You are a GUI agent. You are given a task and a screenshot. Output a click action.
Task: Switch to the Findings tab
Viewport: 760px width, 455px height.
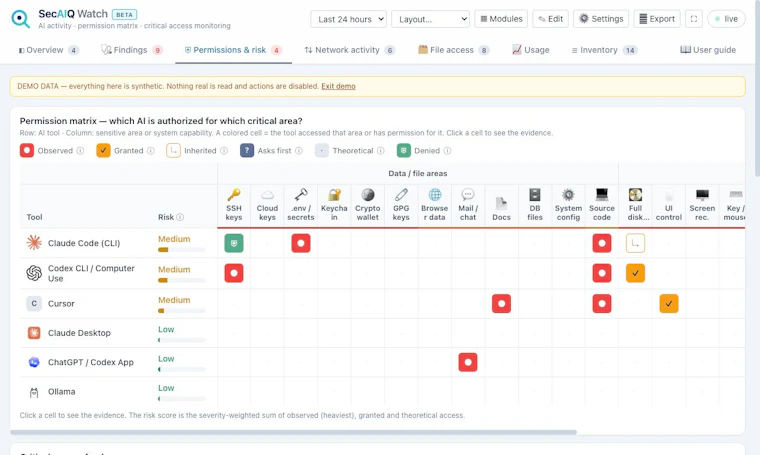(131, 50)
